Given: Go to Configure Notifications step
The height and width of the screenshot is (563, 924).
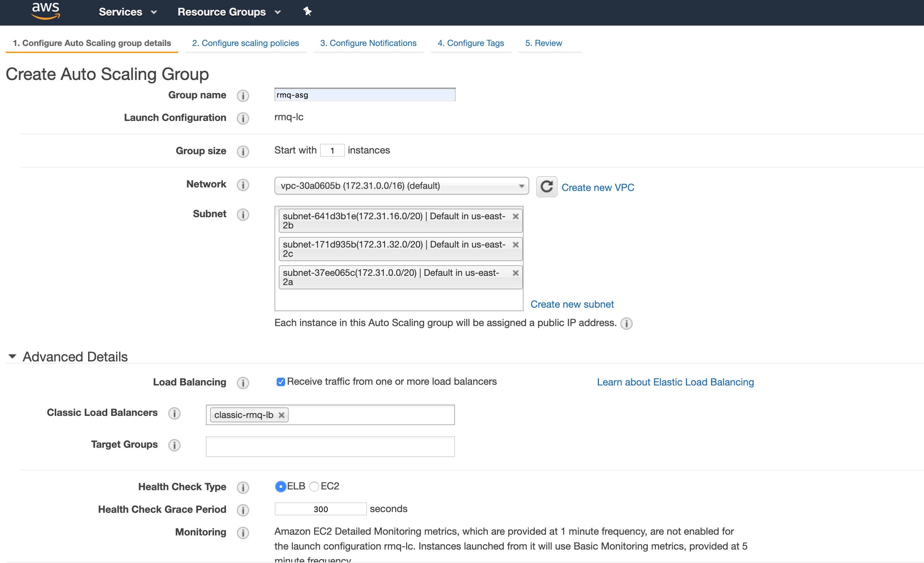Looking at the screenshot, I should point(368,43).
